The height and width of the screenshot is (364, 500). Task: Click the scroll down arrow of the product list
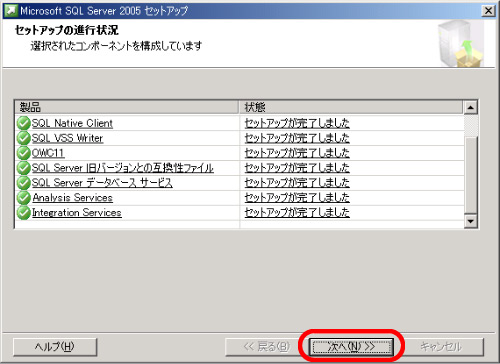click(471, 221)
